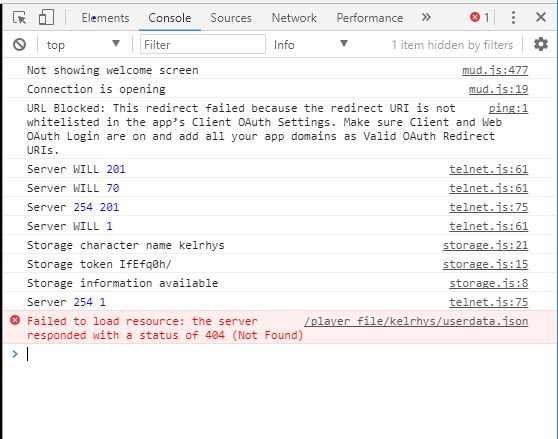Image resolution: width=558 pixels, height=439 pixels.
Task: Close the DevTools panel
Action: (x=541, y=17)
